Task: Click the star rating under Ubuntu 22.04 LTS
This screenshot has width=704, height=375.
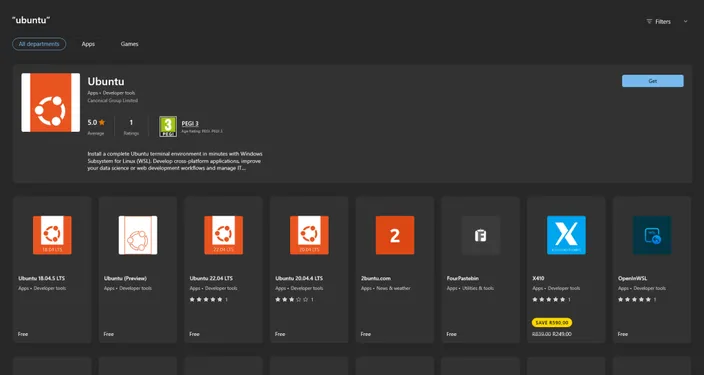Action: tap(206, 300)
